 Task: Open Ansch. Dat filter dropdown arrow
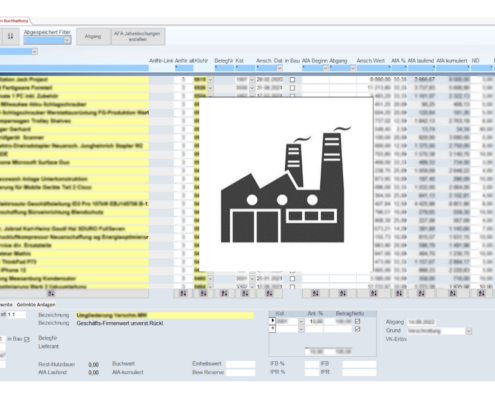[279, 68]
